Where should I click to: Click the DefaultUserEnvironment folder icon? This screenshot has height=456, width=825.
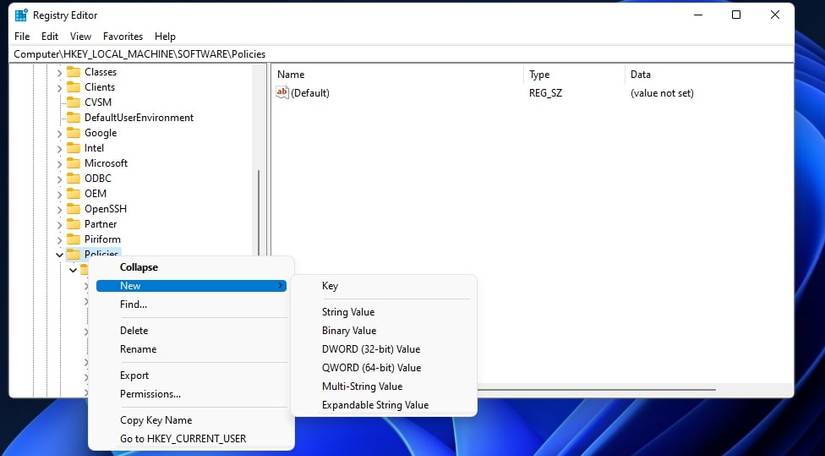click(74, 118)
